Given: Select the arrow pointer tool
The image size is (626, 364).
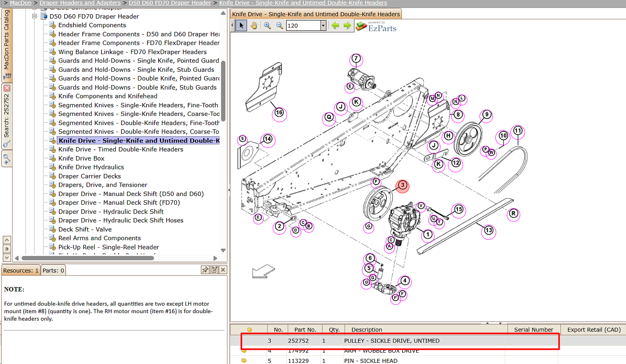Looking at the screenshot, I should pos(241,25).
